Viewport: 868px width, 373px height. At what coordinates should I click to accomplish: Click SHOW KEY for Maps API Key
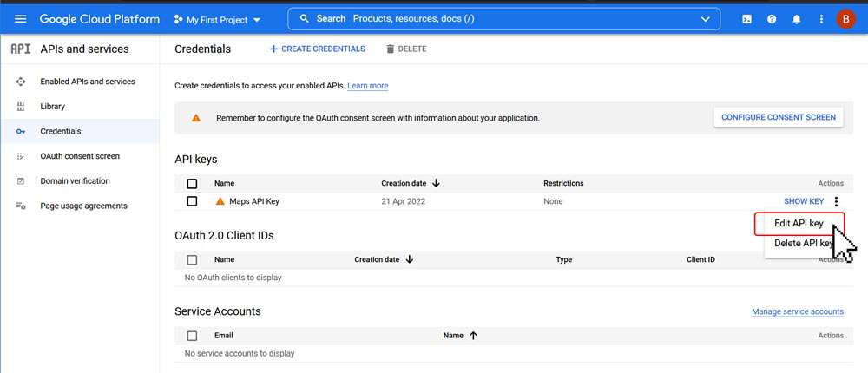pos(804,201)
